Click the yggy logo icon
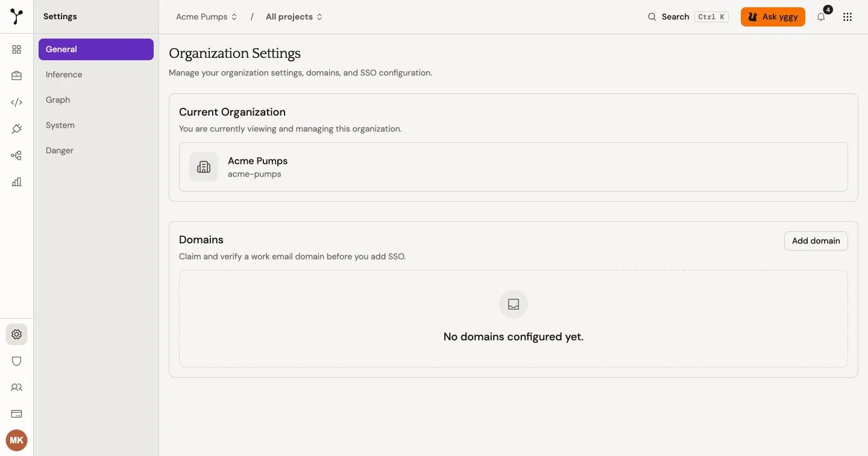 tap(17, 17)
